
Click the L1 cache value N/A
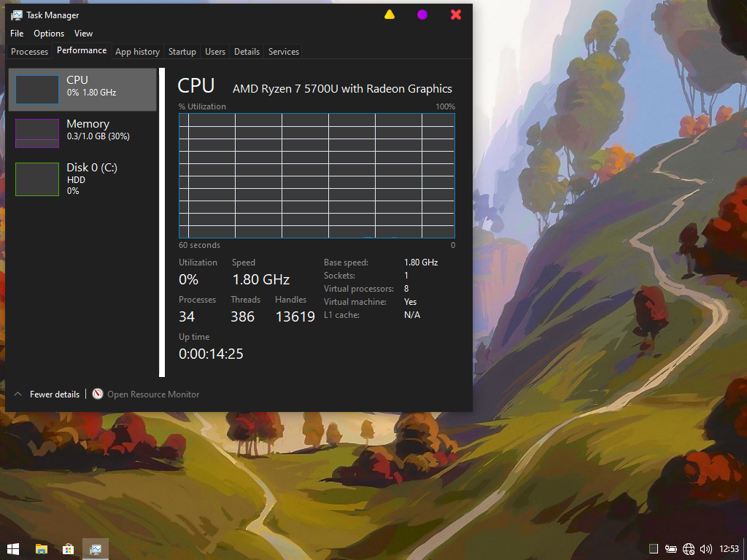(412, 315)
